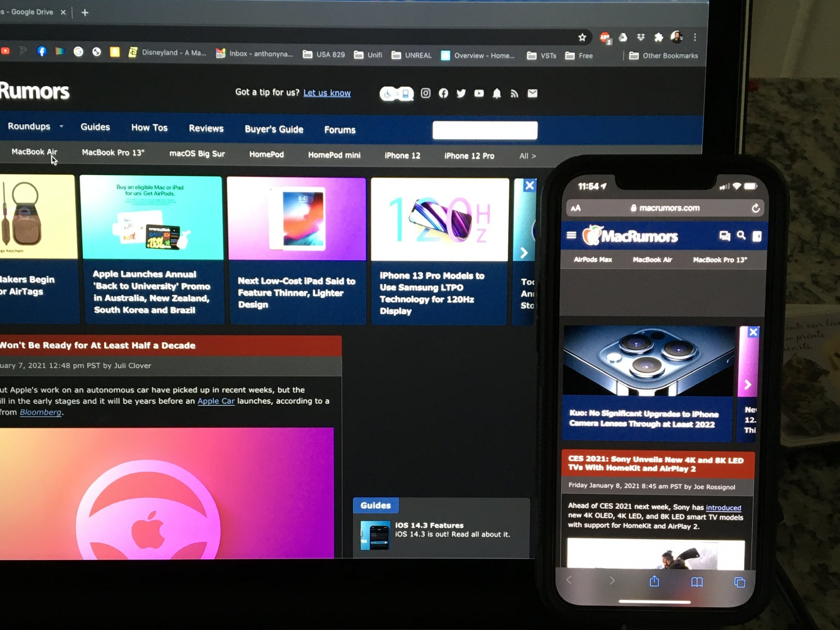Expand the Roundups dropdown menu
The image size is (840, 630).
tap(36, 126)
